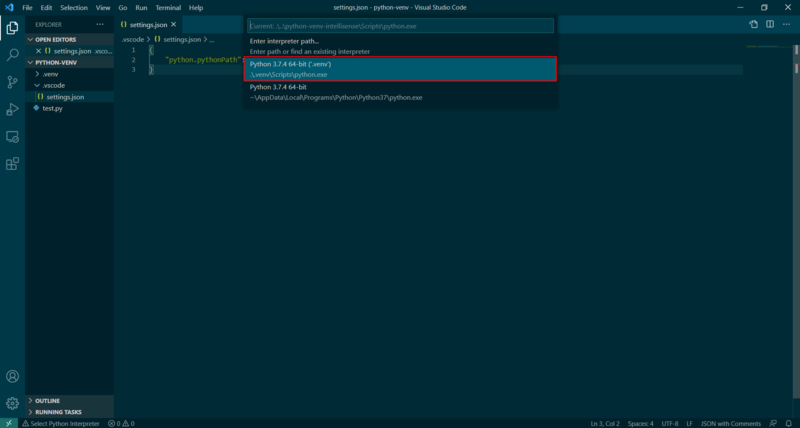This screenshot has width=800, height=428.
Task: Open Explorer views and more actions ellipsis
Action: coord(99,24)
